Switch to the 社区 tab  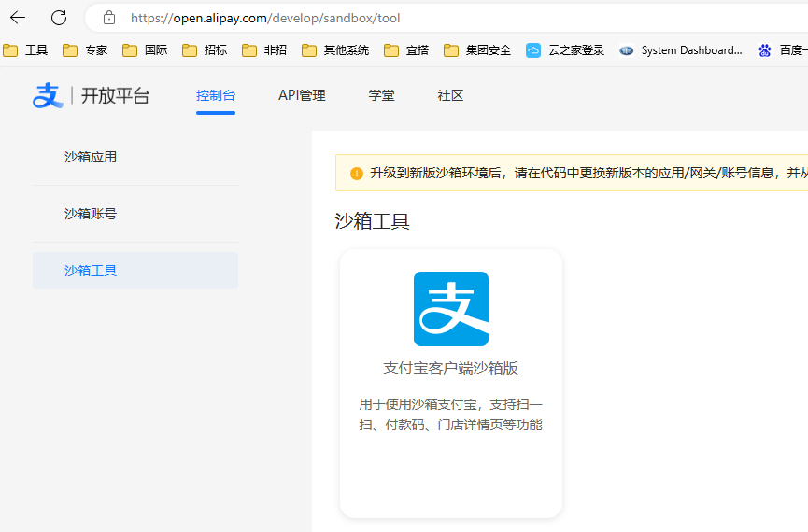(450, 95)
